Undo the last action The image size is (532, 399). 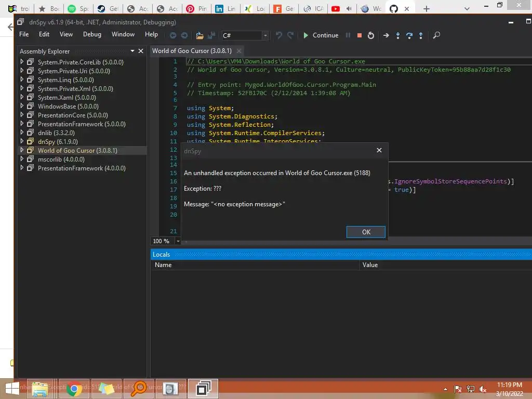pos(279,35)
